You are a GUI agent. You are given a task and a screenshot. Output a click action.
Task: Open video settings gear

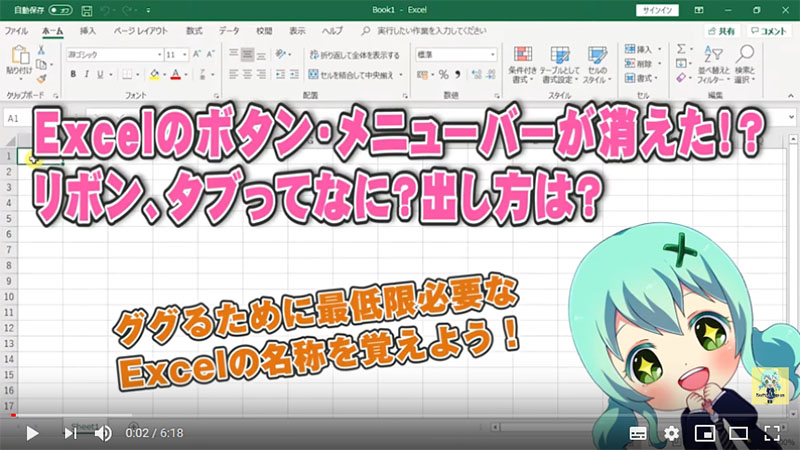coord(671,433)
